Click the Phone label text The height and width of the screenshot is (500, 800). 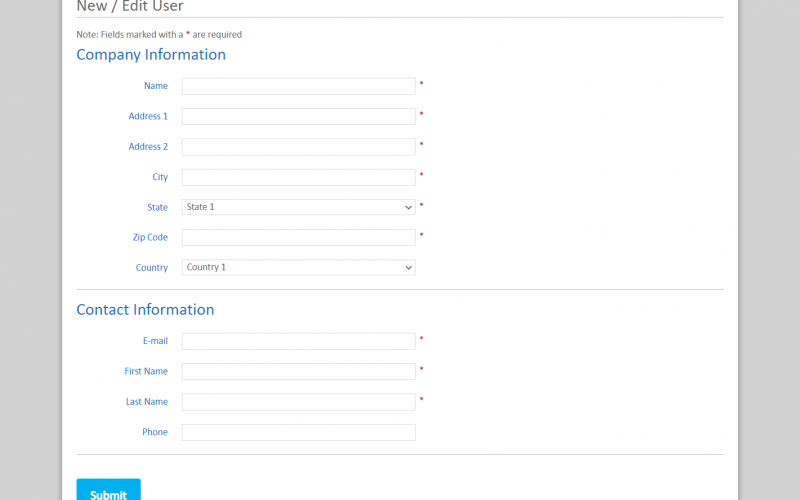tap(155, 432)
